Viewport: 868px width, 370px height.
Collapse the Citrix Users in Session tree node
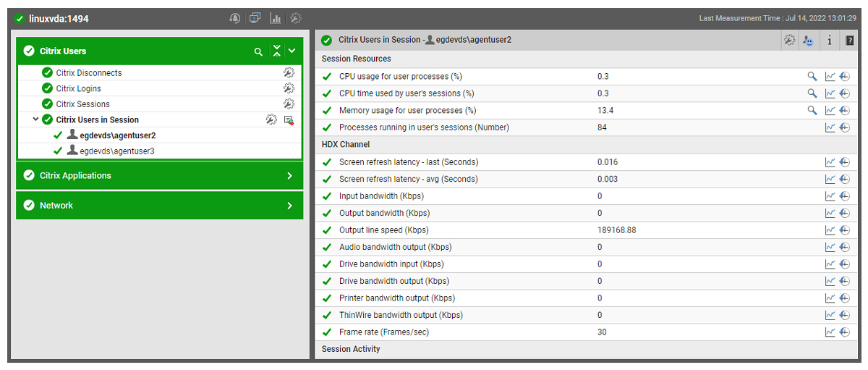(35, 119)
